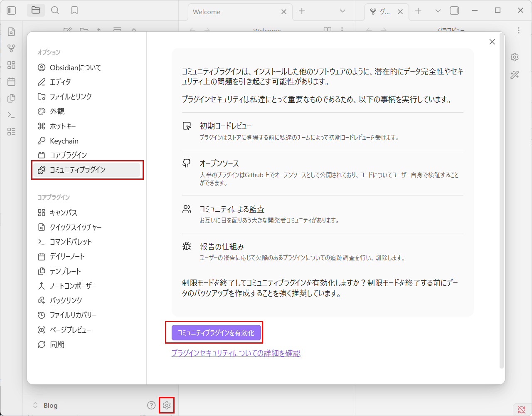Open the Files explorer tab icon

coord(36,10)
